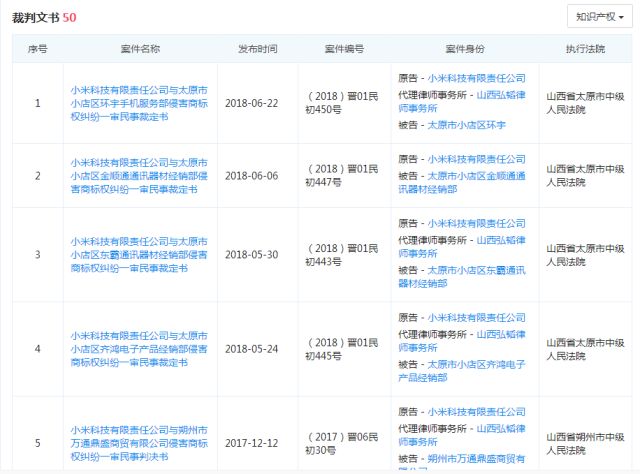The height and width of the screenshot is (474, 640).
Task: Click plaintiff 小米科技有限责任公司 in row 2
Action: (x=476, y=159)
